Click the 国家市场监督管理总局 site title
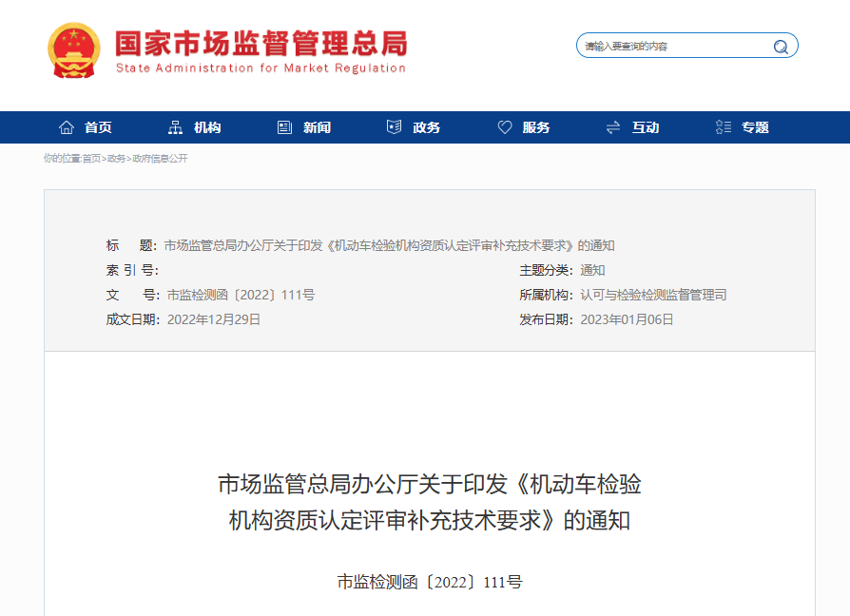Viewport: 850px width, 616px height. coord(261,45)
